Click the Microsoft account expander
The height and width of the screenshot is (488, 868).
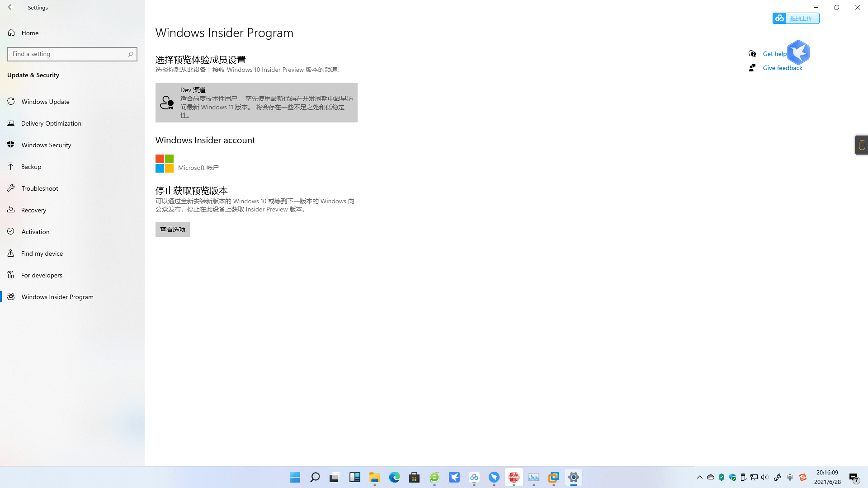pyautogui.click(x=187, y=163)
